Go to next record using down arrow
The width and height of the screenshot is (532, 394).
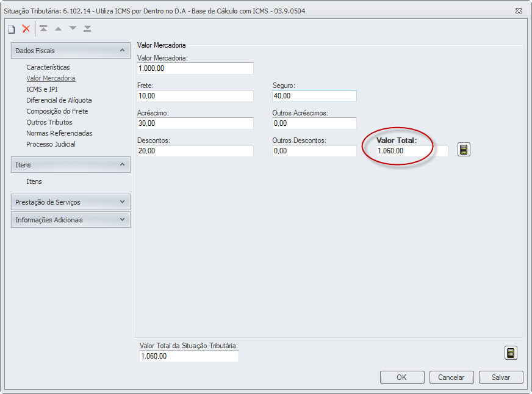click(x=73, y=29)
